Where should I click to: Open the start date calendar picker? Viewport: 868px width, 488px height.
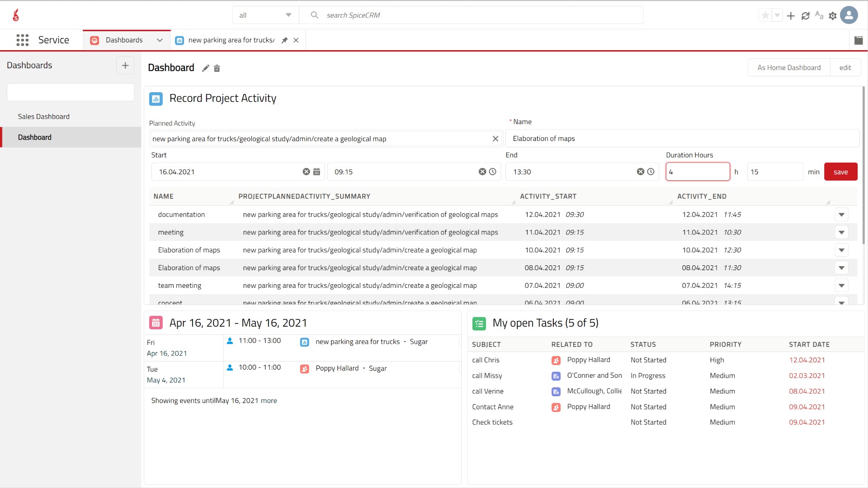pos(316,172)
